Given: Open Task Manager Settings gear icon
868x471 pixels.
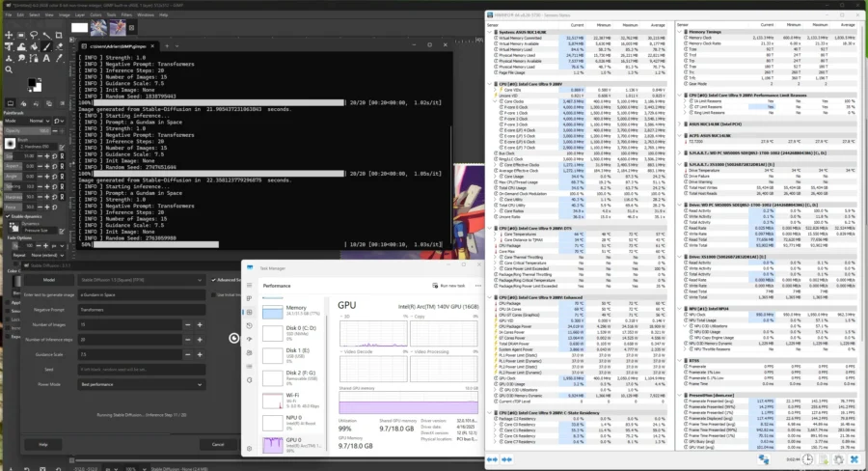Looking at the screenshot, I should (x=249, y=448).
